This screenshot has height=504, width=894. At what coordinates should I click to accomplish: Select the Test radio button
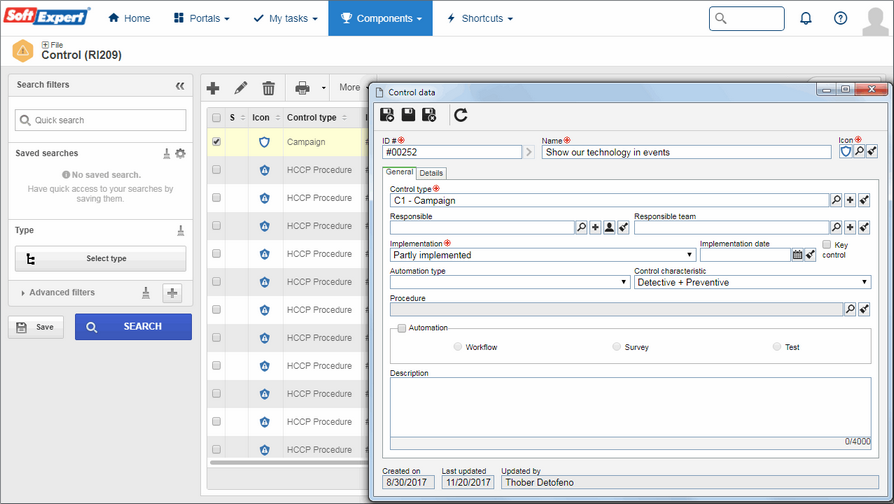click(x=777, y=347)
